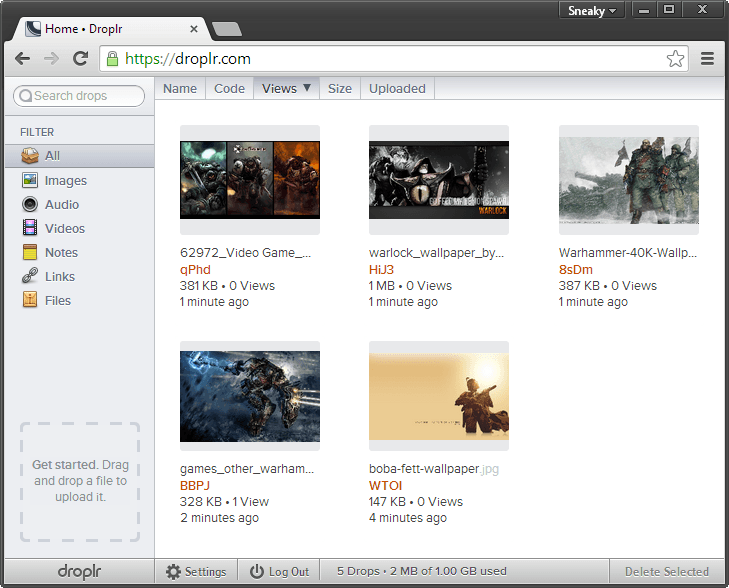
Task: Click the browser back arrow
Action: (22, 59)
